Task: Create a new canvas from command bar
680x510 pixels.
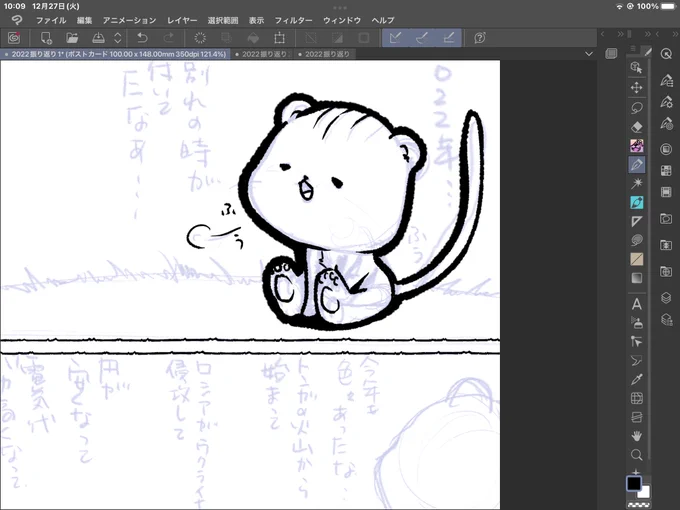Action: point(46,38)
